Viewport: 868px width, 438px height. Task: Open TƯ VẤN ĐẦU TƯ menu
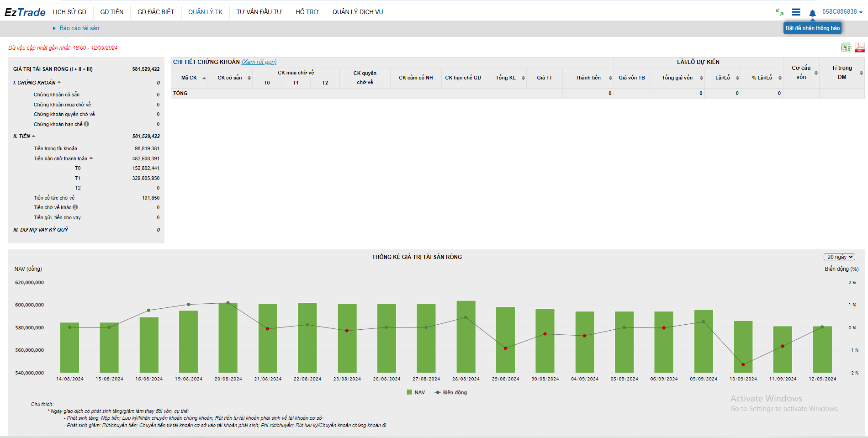click(259, 12)
